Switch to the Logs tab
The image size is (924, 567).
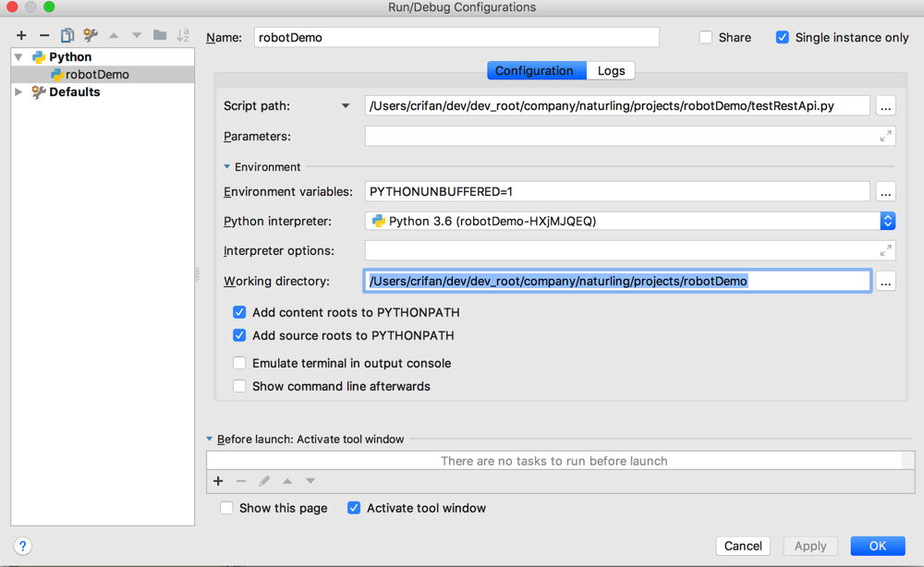click(x=611, y=71)
